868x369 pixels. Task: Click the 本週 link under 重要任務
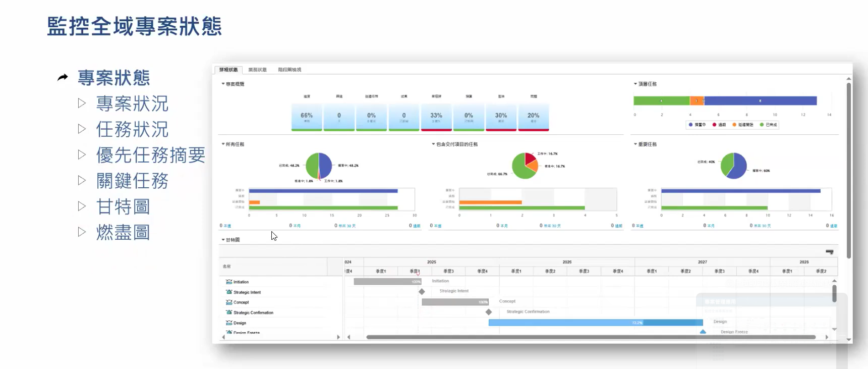tap(639, 226)
